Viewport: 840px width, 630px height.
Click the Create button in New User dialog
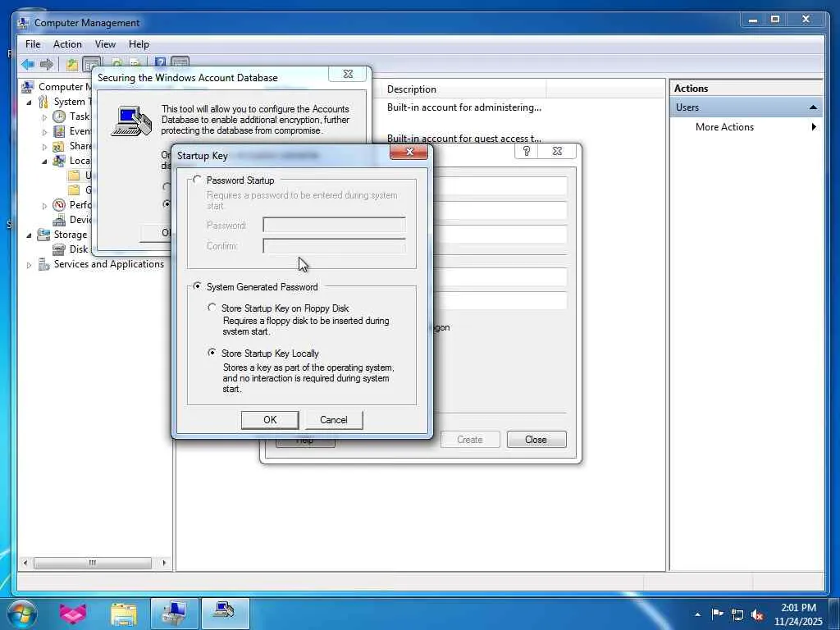click(x=470, y=440)
